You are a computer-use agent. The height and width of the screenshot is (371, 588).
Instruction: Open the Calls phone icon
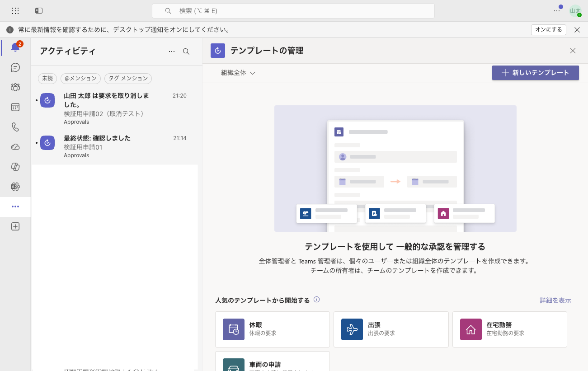click(x=15, y=127)
